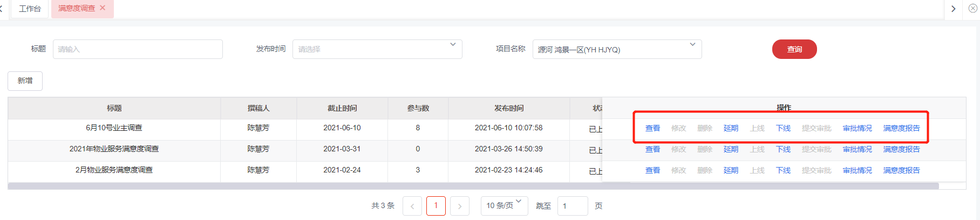Click the circled X icon at top right

coord(972,8)
